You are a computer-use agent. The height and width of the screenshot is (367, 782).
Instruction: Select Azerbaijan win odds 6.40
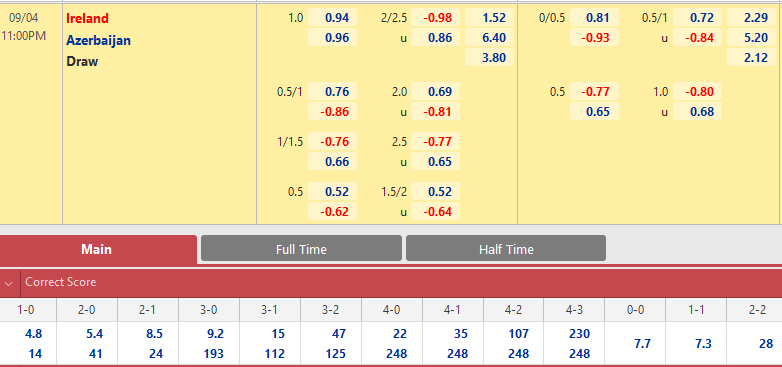pyautogui.click(x=489, y=38)
